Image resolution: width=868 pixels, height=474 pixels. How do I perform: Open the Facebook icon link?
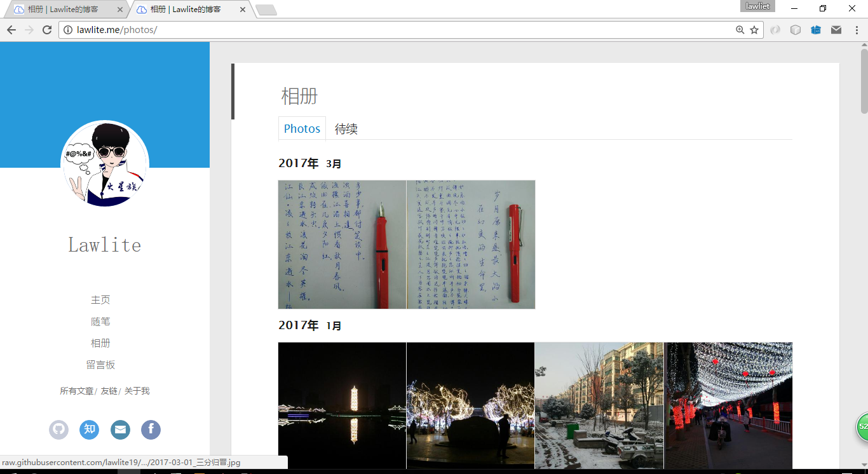coord(151,430)
